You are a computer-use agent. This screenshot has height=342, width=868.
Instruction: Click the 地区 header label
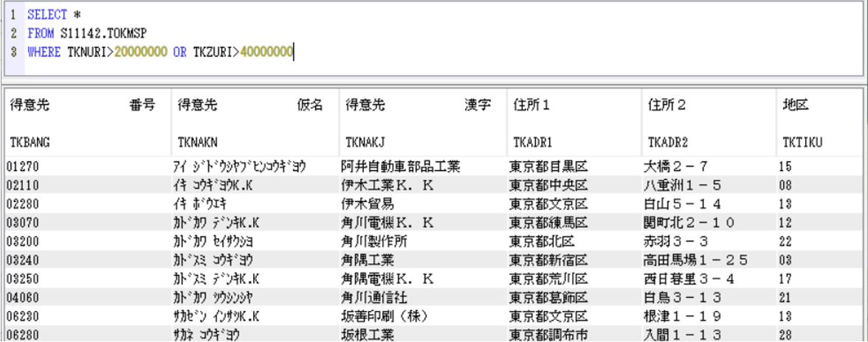[796, 105]
